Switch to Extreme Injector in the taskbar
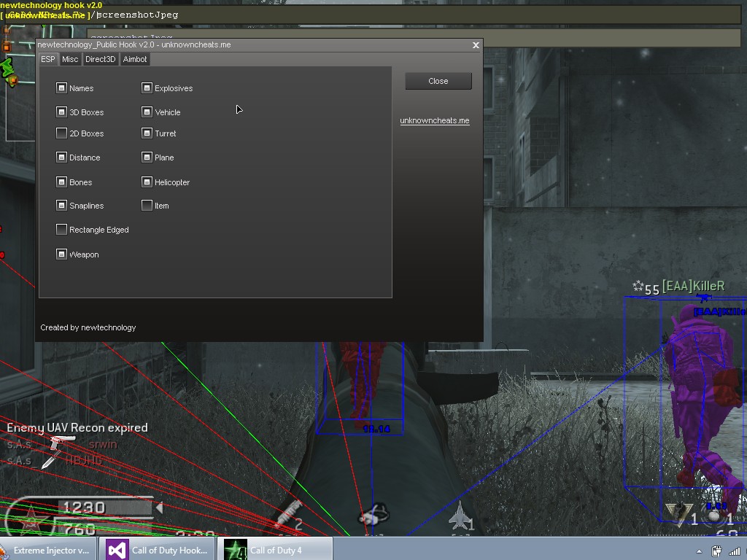The width and height of the screenshot is (747, 560). click(50, 551)
